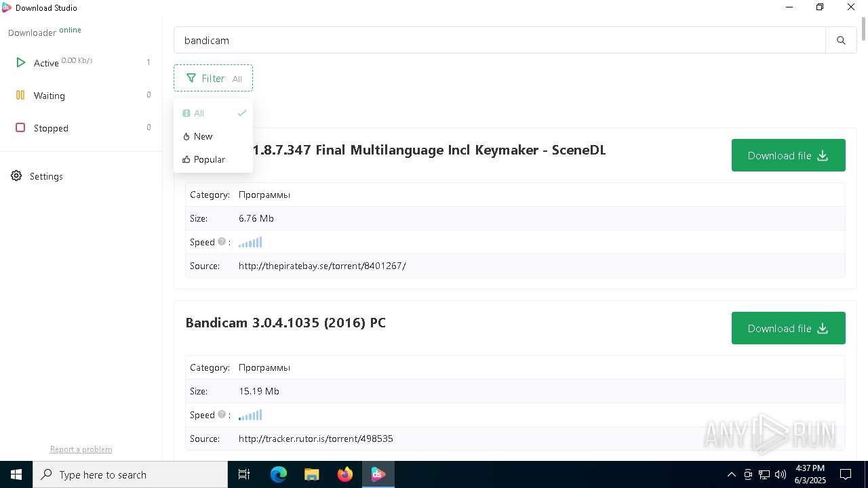
Task: Open Stopped downloads list
Action: click(x=81, y=128)
